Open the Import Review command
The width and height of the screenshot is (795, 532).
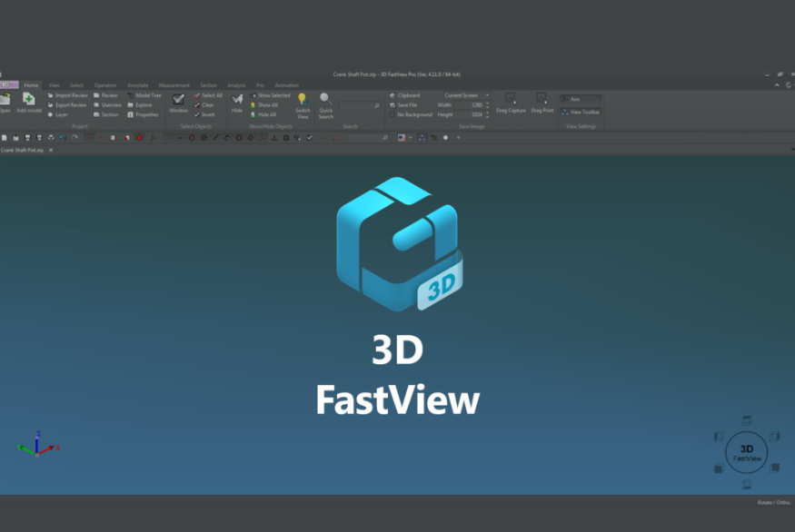pos(67,95)
